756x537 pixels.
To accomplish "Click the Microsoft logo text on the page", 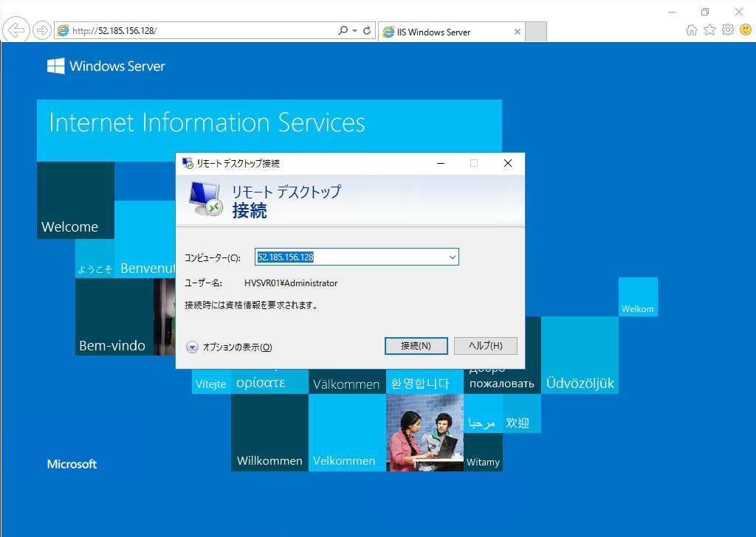I will 72,464.
